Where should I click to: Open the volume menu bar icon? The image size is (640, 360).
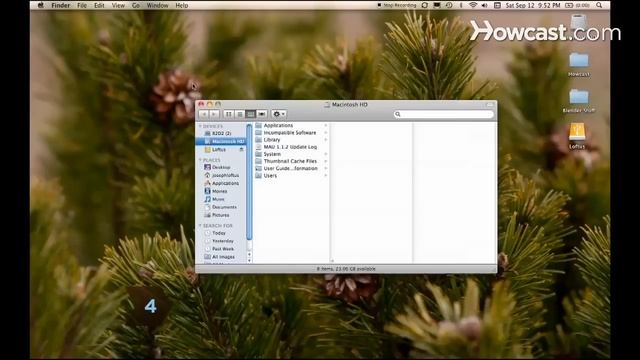point(485,5)
